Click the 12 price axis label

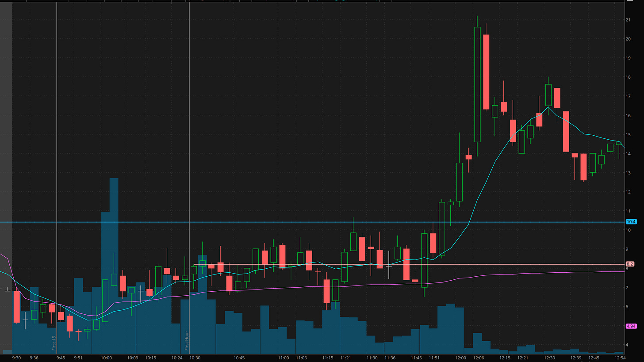tap(628, 192)
